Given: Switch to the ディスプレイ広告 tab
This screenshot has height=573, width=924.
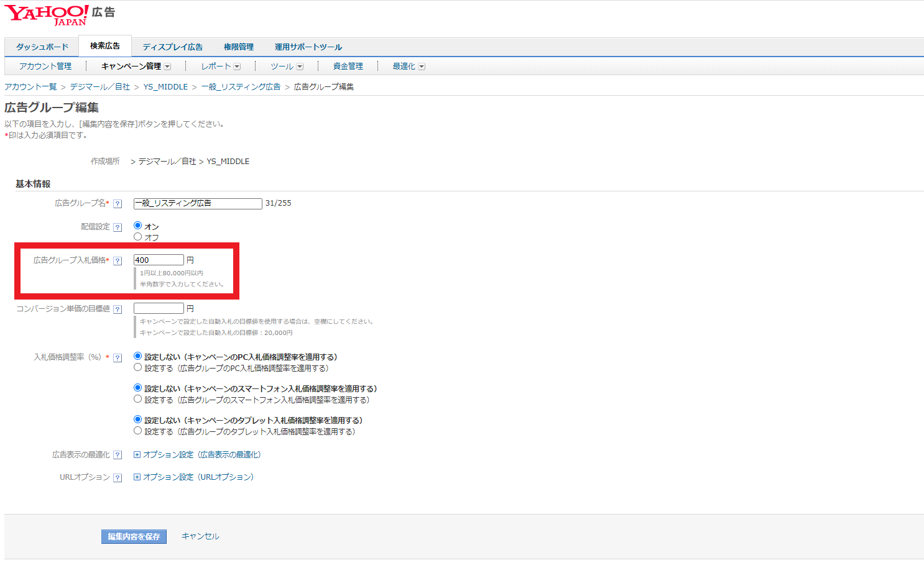Looking at the screenshot, I should coord(173,47).
